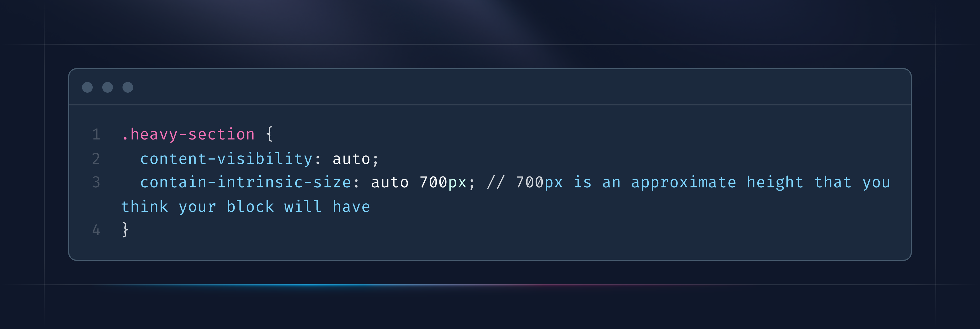Click line number 2 in gutter
This screenshot has height=329, width=980.
click(96, 159)
